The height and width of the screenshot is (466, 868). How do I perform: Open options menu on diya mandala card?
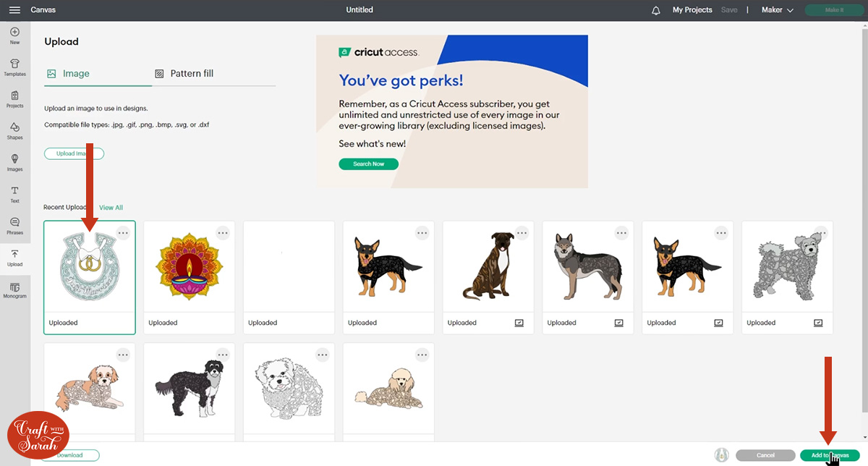pyautogui.click(x=223, y=233)
